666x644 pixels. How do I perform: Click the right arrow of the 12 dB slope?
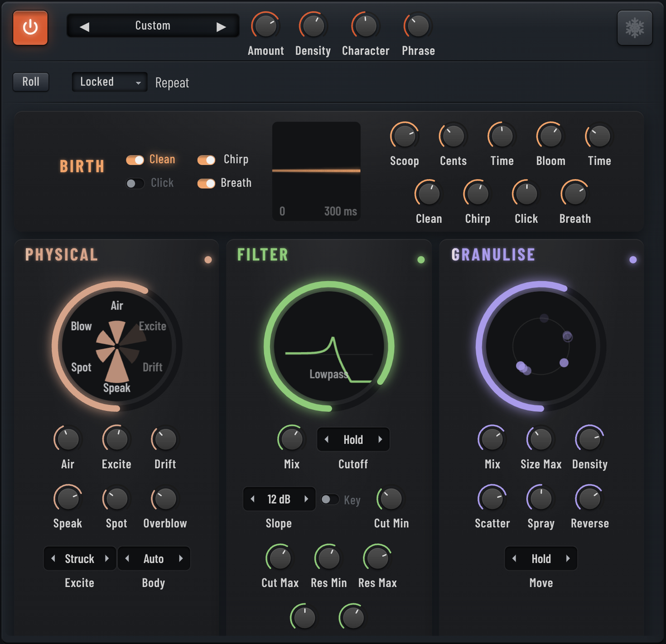click(x=306, y=499)
